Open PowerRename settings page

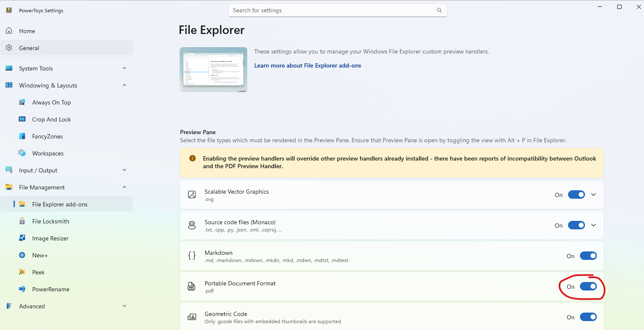click(x=67, y=289)
